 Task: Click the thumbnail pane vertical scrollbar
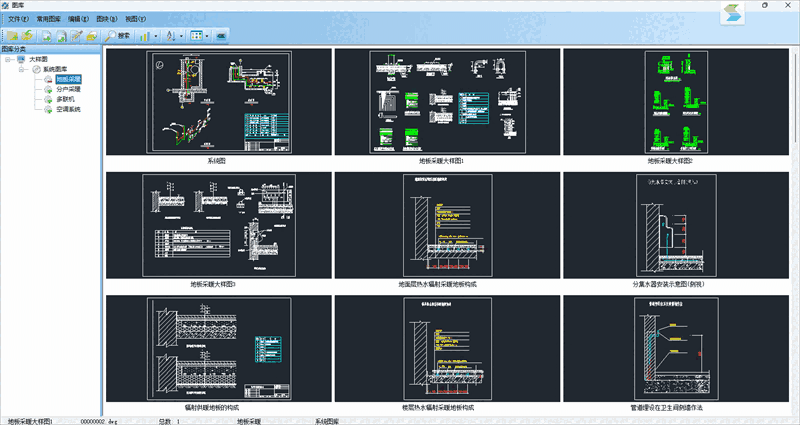click(795, 230)
